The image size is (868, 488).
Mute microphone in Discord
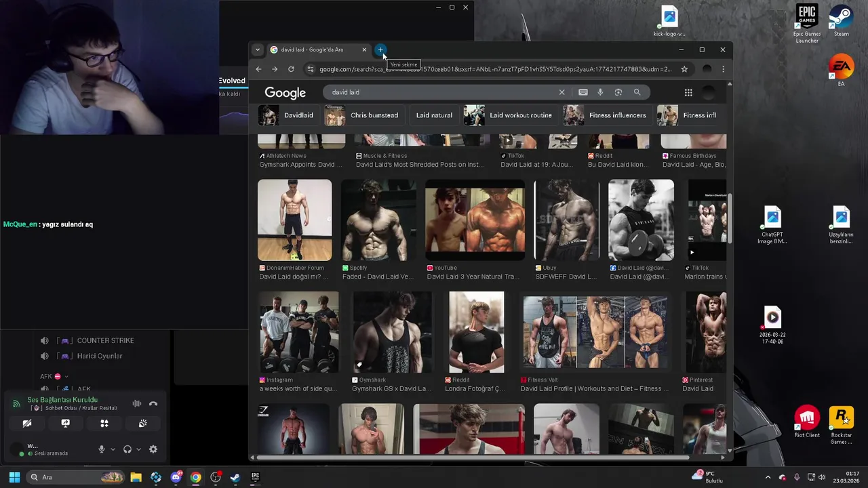click(102, 449)
